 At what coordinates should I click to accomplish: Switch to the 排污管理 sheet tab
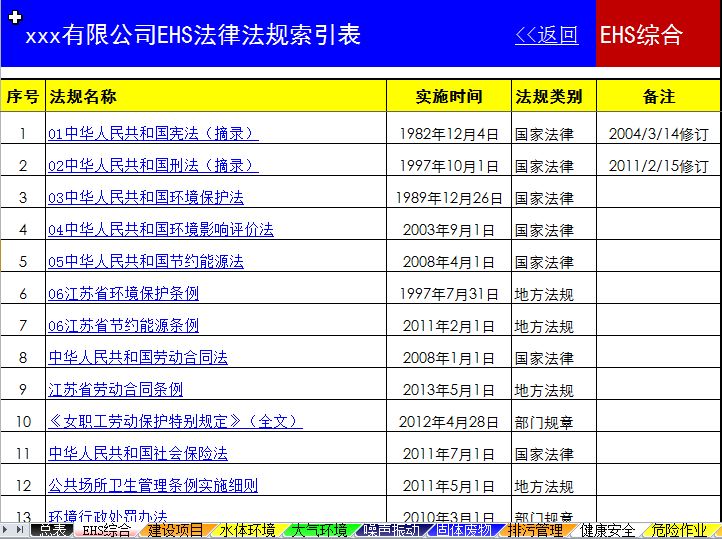535,530
